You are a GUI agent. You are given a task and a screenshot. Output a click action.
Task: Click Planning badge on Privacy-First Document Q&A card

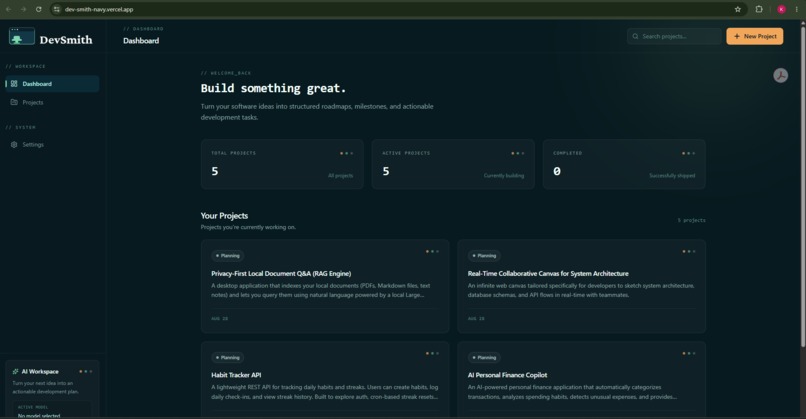(227, 256)
